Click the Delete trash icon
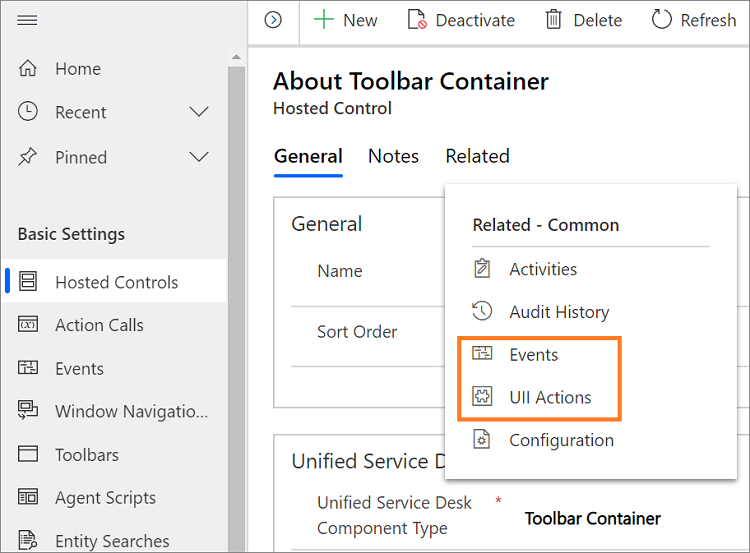This screenshot has width=750, height=553. click(x=553, y=20)
